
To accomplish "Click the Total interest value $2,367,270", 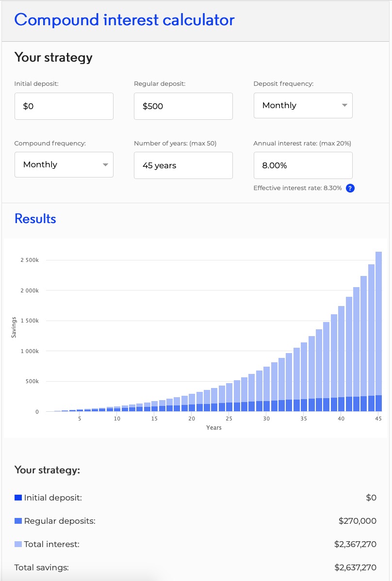I will point(355,544).
